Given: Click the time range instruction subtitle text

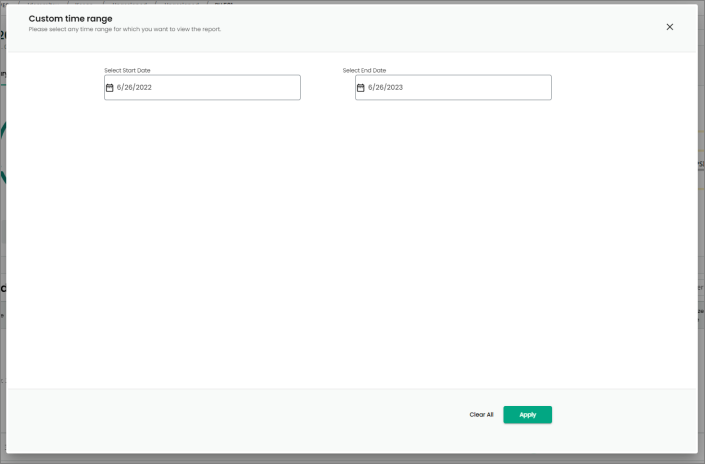Looking at the screenshot, I should (124, 29).
